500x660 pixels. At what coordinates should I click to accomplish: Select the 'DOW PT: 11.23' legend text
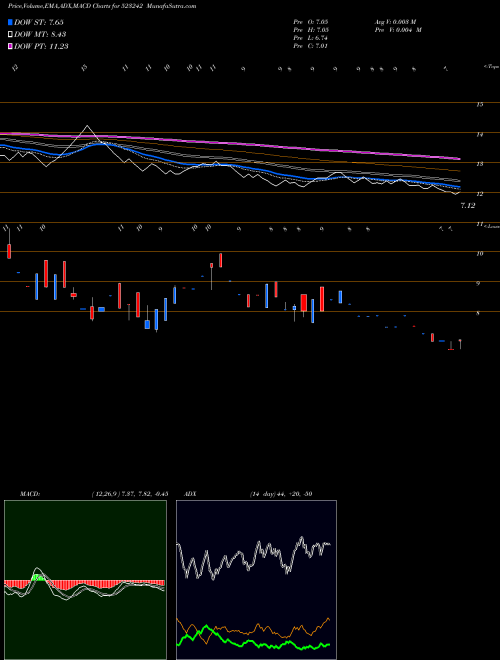click(41, 46)
